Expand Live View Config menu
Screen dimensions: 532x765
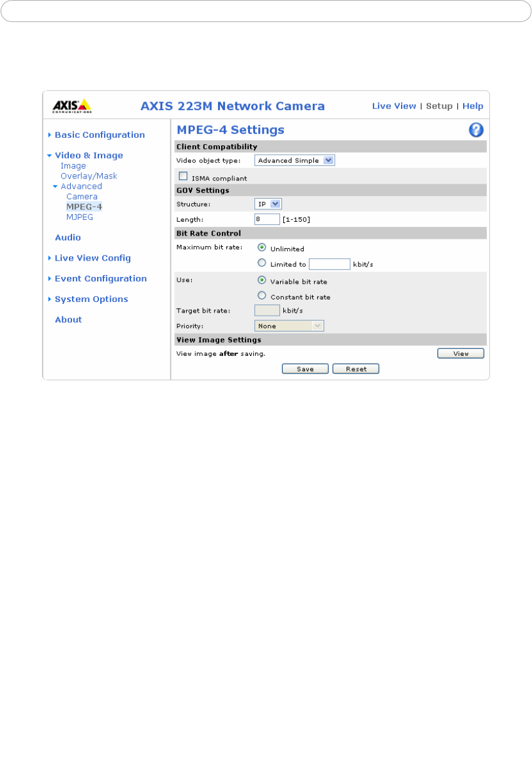(93, 258)
